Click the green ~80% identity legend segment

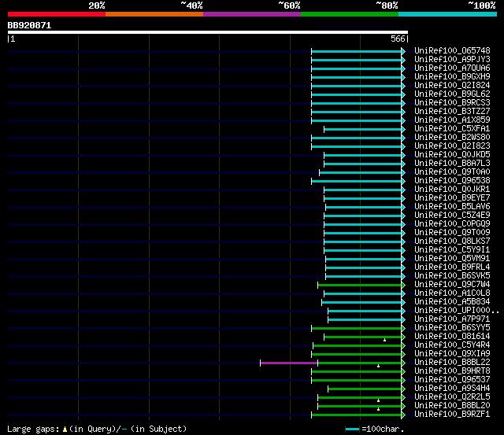click(350, 14)
